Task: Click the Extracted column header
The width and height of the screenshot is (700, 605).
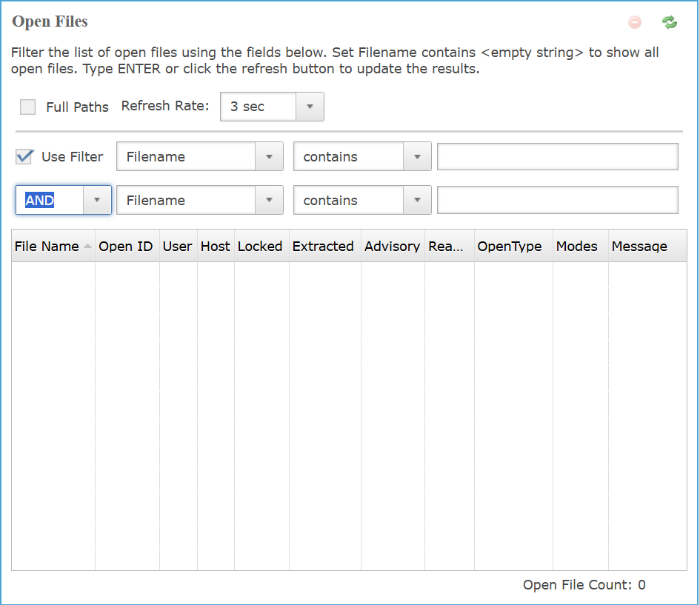Action: [324, 247]
